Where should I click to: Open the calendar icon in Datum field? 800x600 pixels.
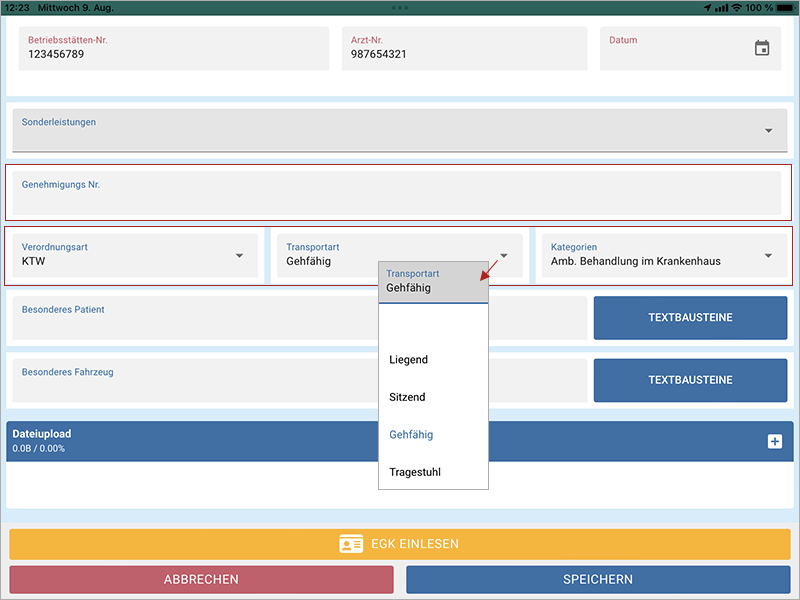762,48
